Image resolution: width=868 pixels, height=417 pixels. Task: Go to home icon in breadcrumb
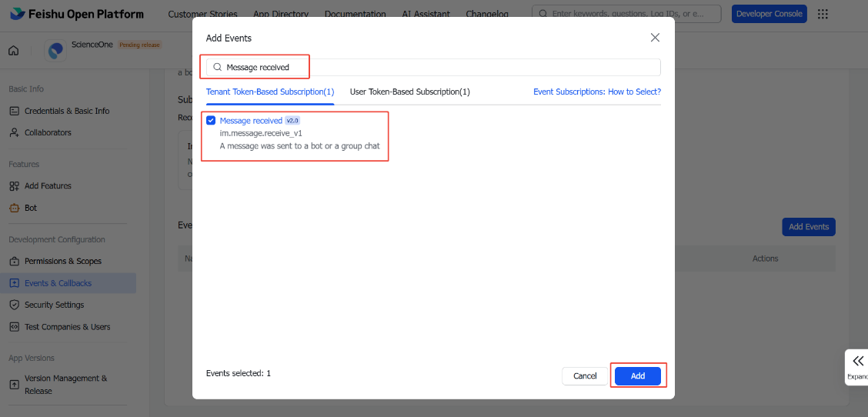coord(14,51)
